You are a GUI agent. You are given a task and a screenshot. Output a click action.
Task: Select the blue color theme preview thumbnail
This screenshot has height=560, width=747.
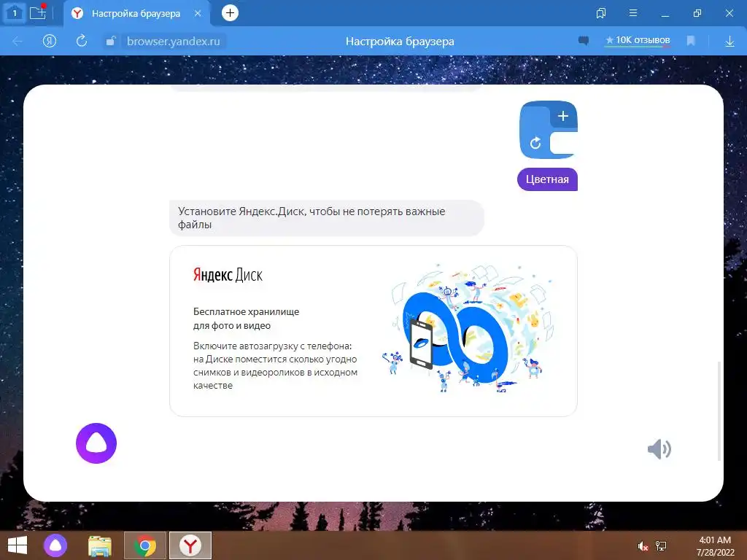[x=549, y=130]
